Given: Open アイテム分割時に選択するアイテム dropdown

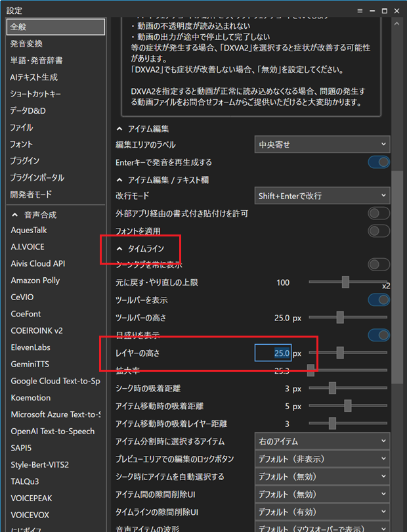Looking at the screenshot, I should pos(322,441).
